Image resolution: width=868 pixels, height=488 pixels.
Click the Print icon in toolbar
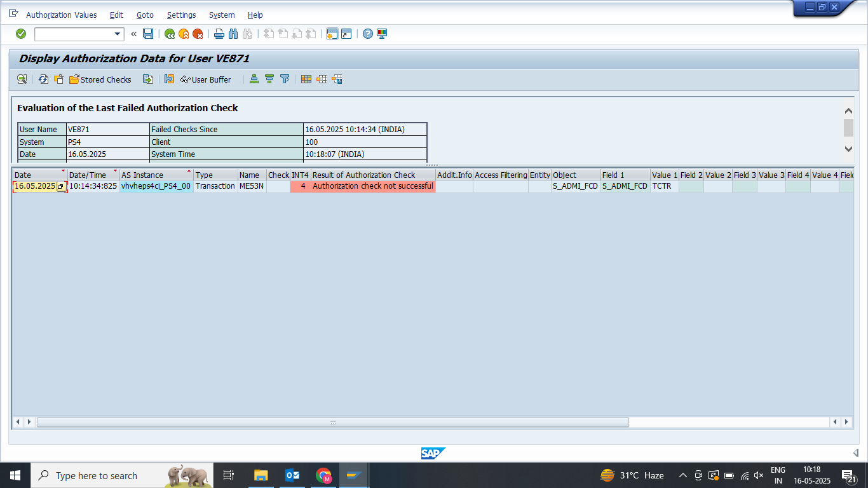pyautogui.click(x=219, y=34)
